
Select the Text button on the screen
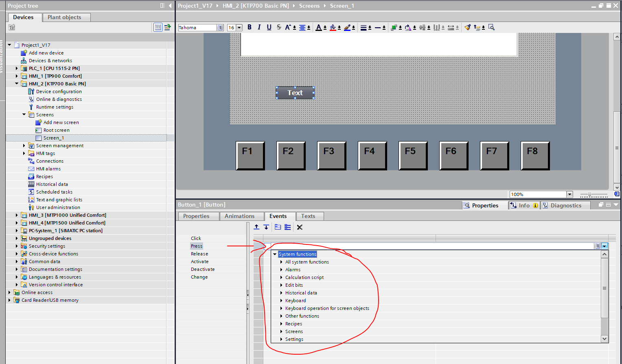[295, 93]
